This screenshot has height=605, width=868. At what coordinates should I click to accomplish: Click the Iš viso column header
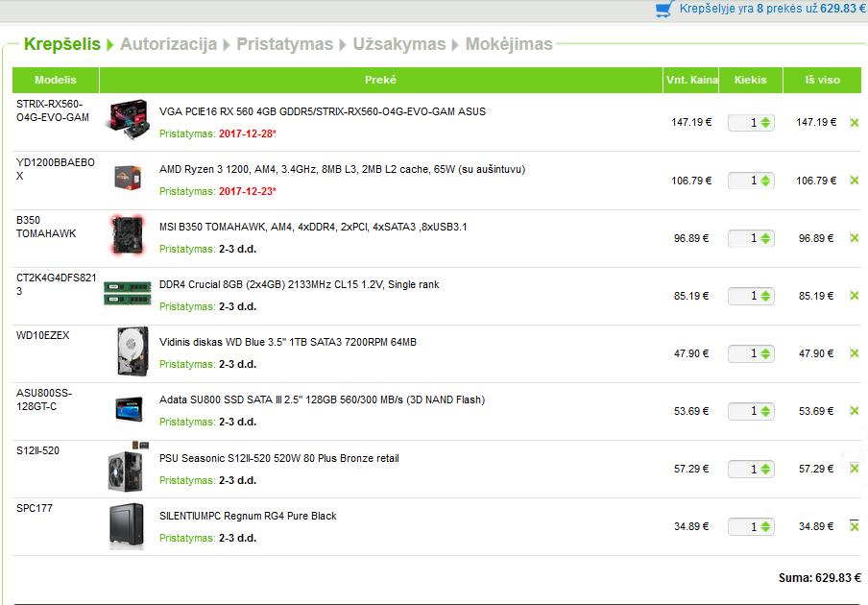[x=823, y=80]
